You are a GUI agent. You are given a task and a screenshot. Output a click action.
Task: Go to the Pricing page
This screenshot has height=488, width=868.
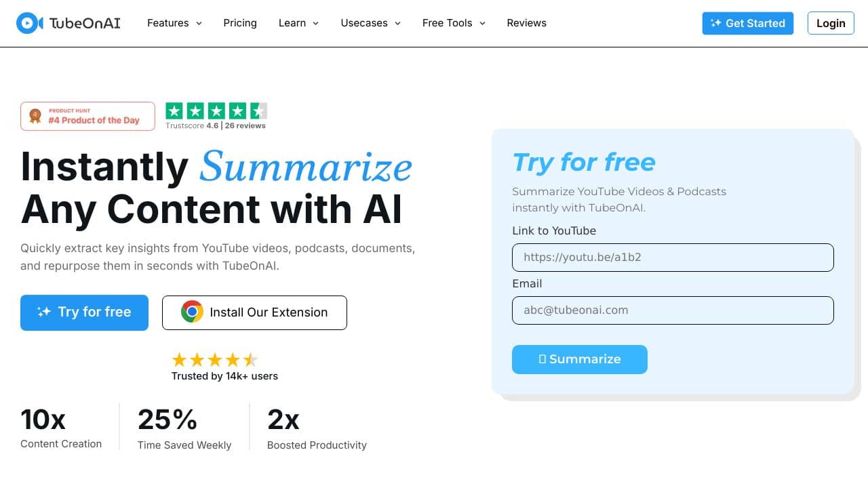[x=240, y=23]
